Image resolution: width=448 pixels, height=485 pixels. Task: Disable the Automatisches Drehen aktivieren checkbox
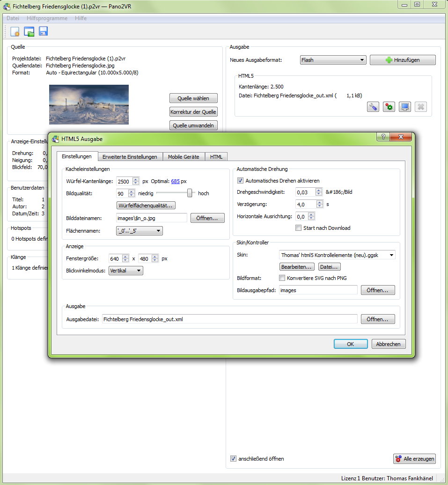point(241,181)
